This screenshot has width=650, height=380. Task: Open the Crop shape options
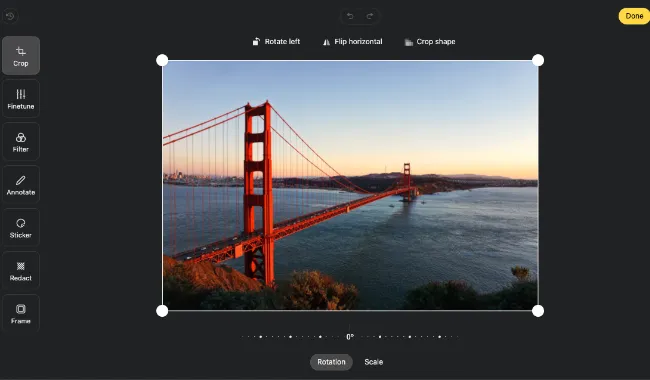coord(430,41)
